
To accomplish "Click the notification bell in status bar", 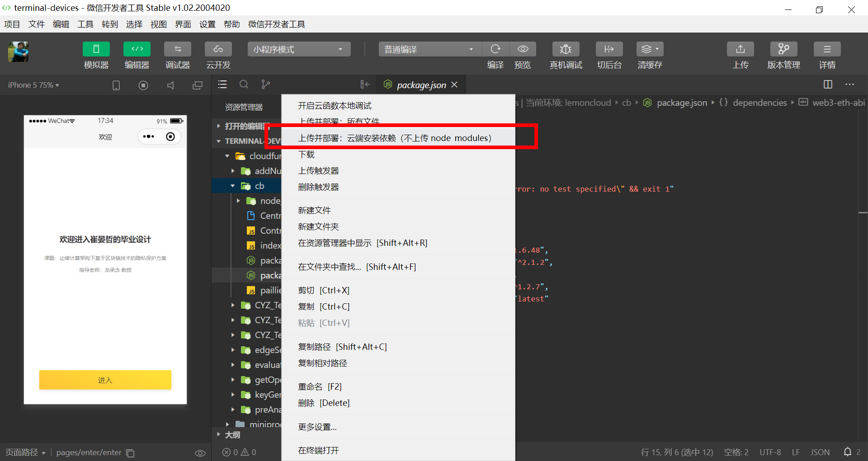I will click(848, 452).
